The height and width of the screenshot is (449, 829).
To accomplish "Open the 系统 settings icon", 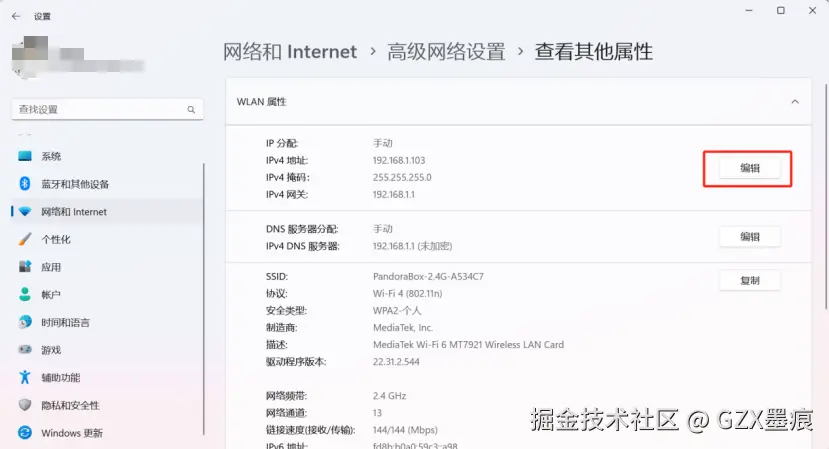I will pos(25,156).
